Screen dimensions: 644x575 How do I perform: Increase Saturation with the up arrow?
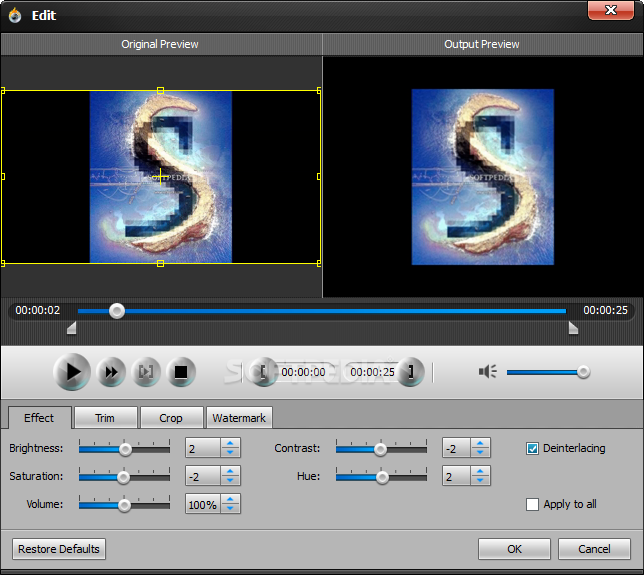230,471
